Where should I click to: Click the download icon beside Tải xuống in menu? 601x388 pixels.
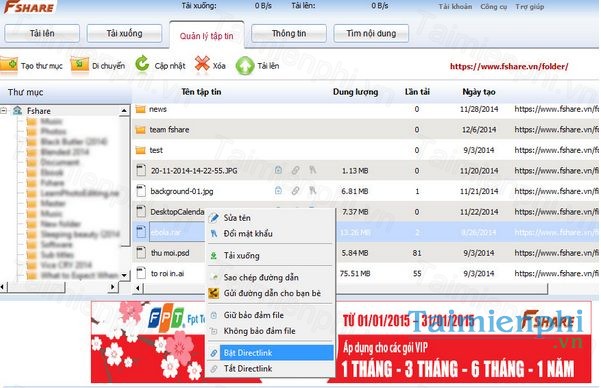(213, 256)
